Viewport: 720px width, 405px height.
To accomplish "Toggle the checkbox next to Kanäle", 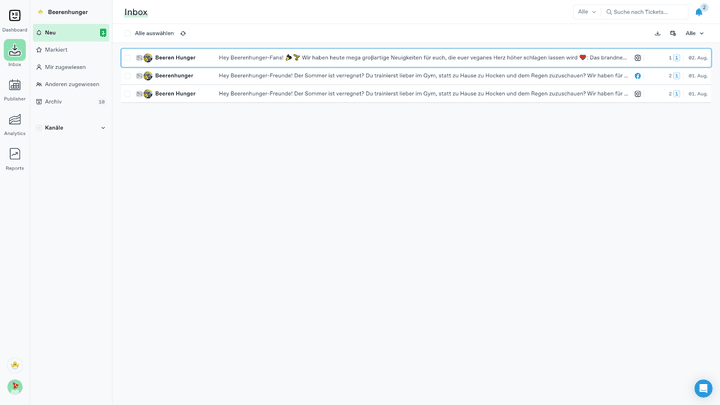I will pyautogui.click(x=39, y=128).
